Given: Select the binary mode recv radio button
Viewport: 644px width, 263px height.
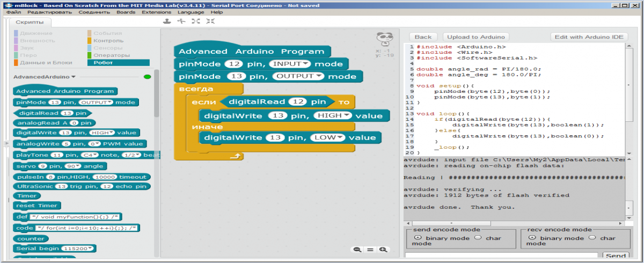Looking at the screenshot, I should pos(532,237).
